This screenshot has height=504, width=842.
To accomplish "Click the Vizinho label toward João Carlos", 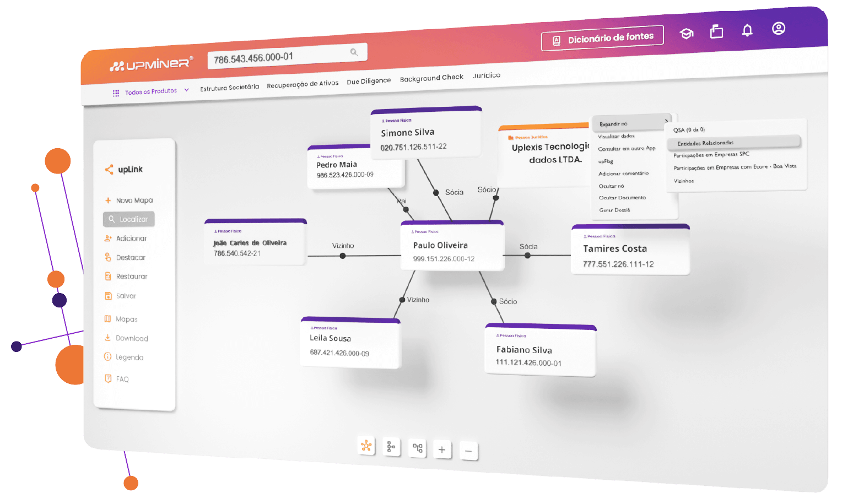I will (x=343, y=246).
